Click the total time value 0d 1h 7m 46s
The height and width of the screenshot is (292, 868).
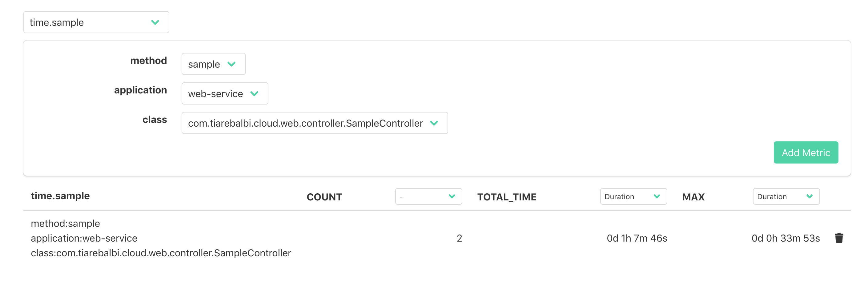636,238
